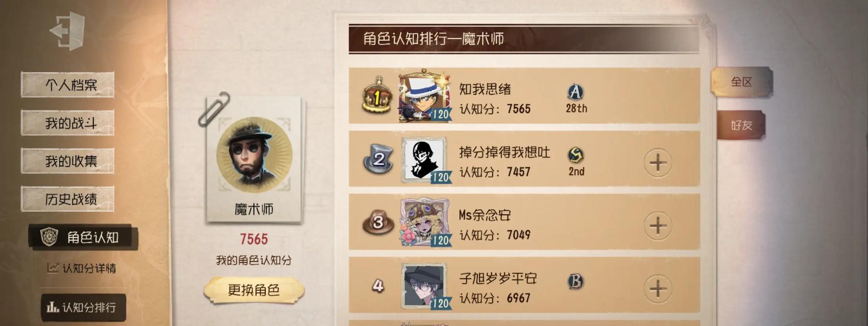Click the S tier badge showing 2nd
The width and height of the screenshot is (868, 326).
[x=576, y=155]
